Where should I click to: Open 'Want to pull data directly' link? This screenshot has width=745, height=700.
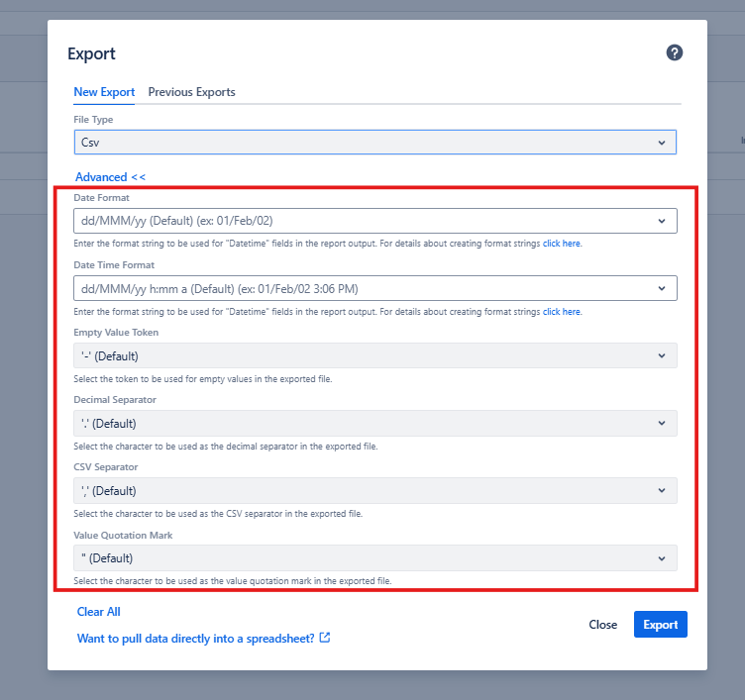click(195, 639)
